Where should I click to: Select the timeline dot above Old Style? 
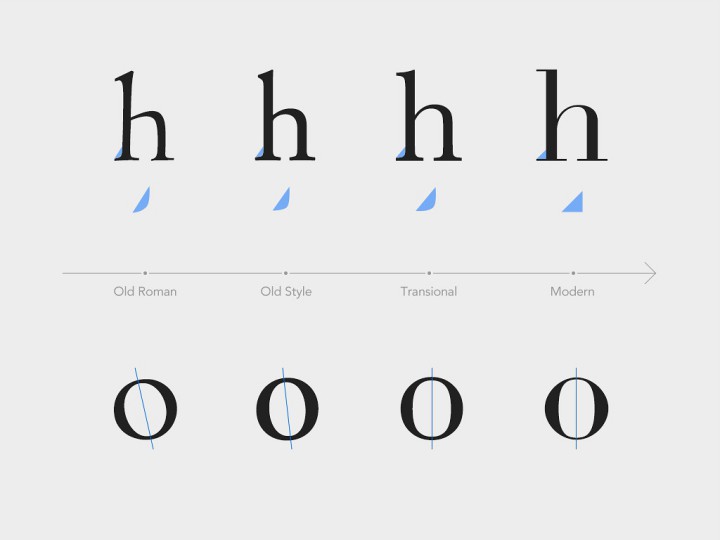pyautogui.click(x=286, y=273)
